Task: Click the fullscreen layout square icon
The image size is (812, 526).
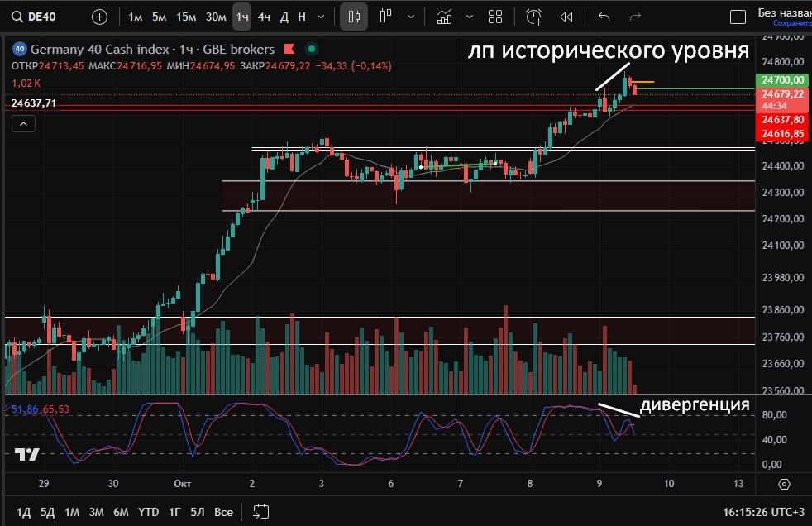Action: pyautogui.click(x=738, y=17)
